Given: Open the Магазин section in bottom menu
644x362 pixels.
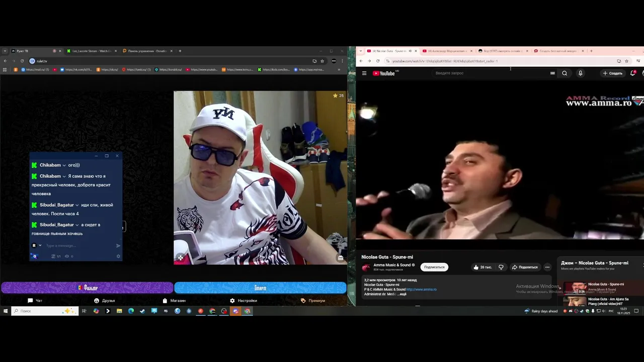Looking at the screenshot, I should (174, 301).
